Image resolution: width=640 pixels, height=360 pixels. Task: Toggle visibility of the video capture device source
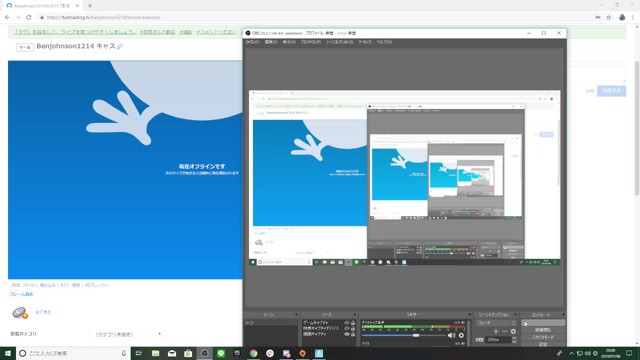[347, 328]
